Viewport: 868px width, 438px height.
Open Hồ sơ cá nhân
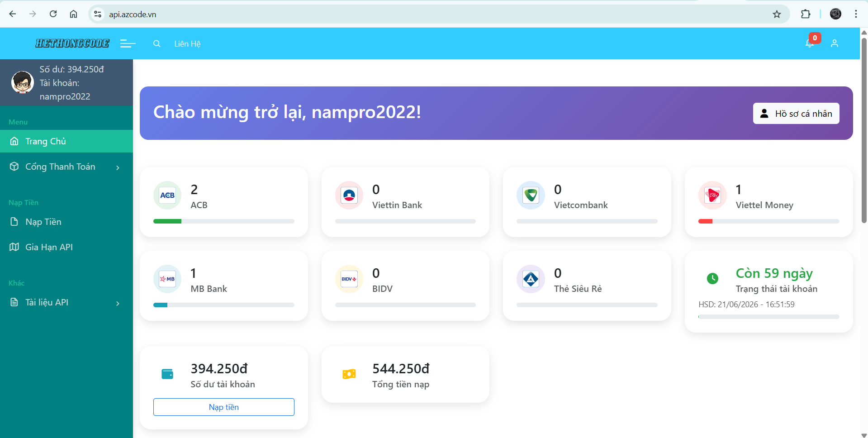click(x=796, y=113)
